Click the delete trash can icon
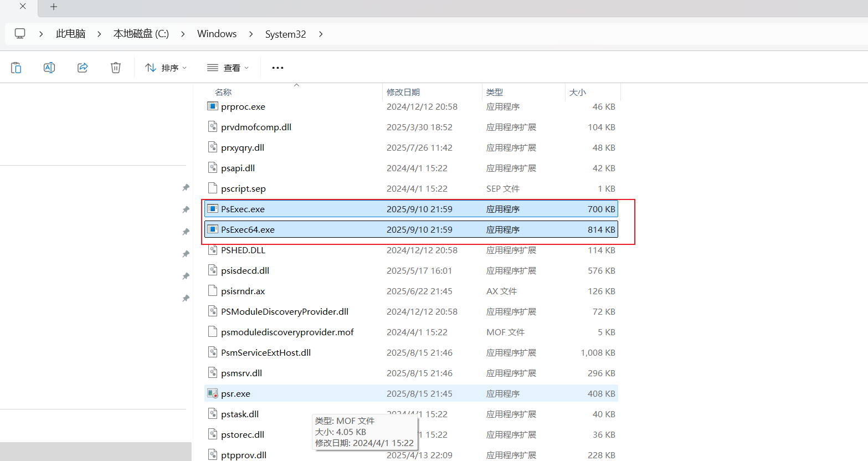868x461 pixels. tap(116, 68)
